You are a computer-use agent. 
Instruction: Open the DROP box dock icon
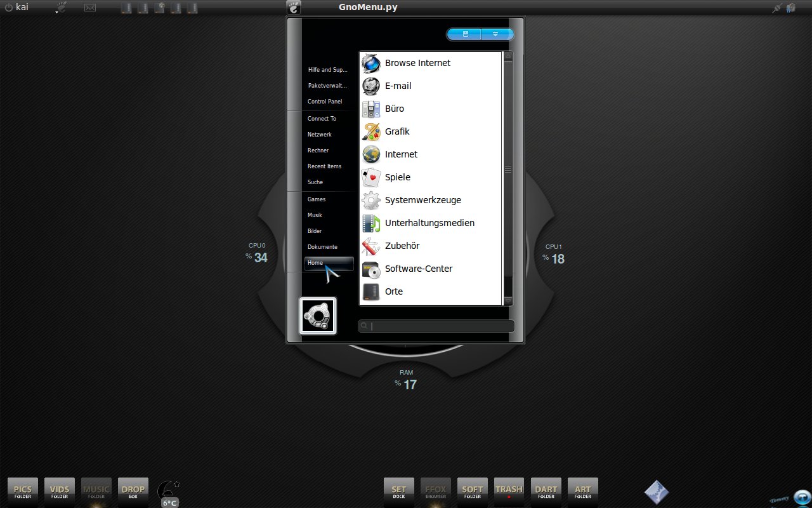[133, 492]
